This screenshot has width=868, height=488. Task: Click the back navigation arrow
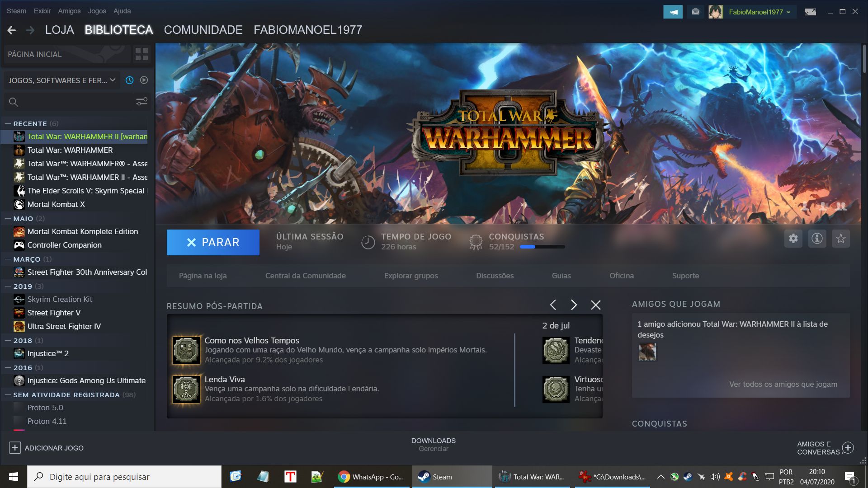point(12,30)
